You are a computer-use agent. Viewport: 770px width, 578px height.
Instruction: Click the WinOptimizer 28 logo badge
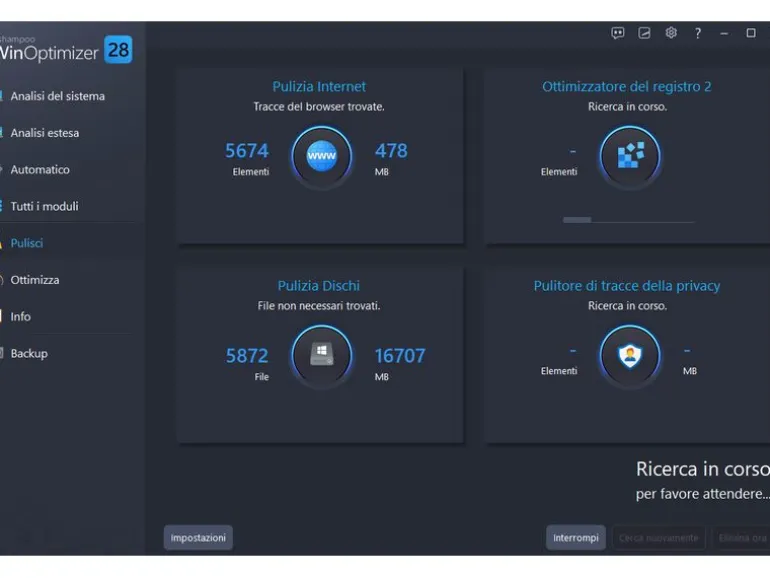[x=118, y=50]
